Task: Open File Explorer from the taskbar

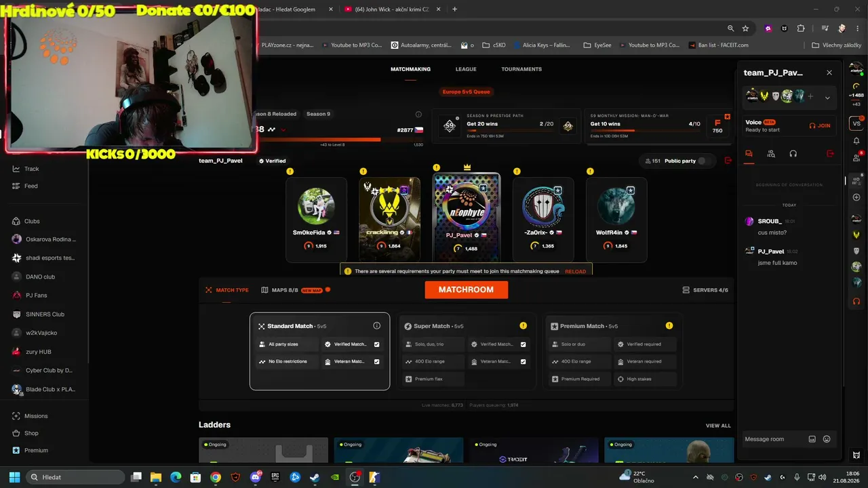Action: [x=156, y=477]
